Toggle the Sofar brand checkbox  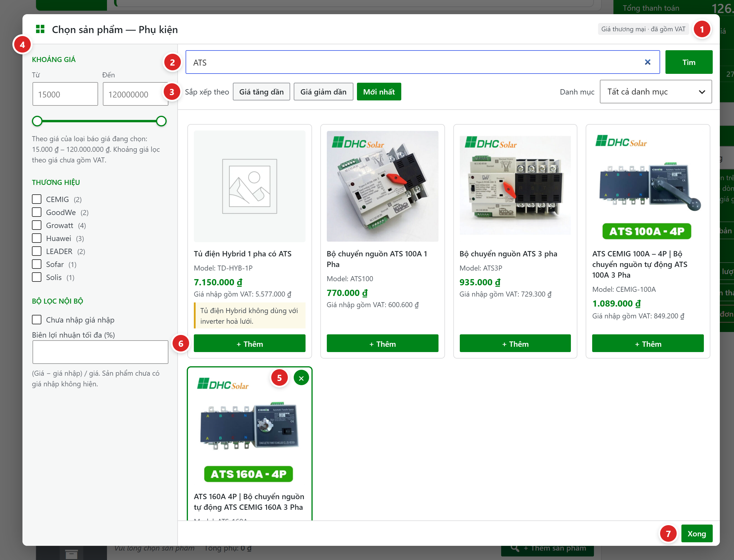click(37, 264)
